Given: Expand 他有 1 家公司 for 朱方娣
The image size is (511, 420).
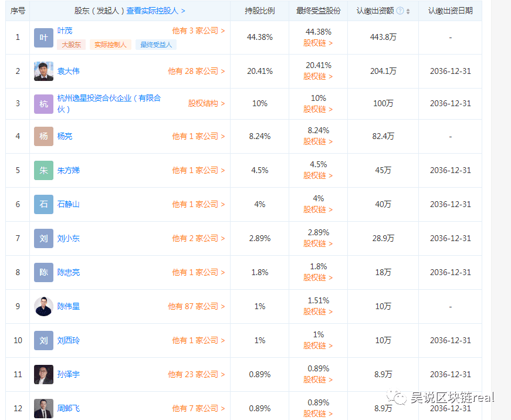Looking at the screenshot, I should [x=198, y=171].
